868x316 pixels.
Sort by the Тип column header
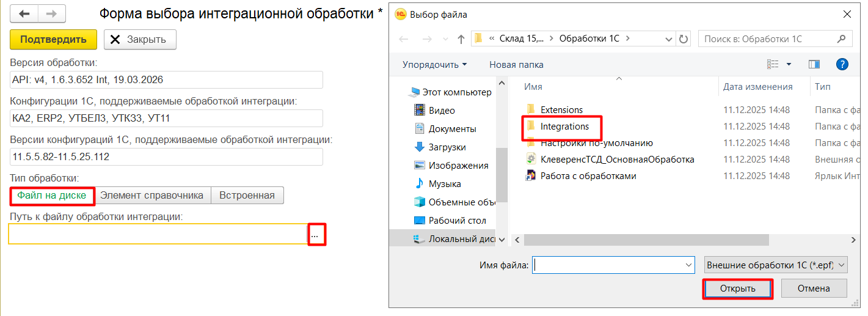(823, 87)
